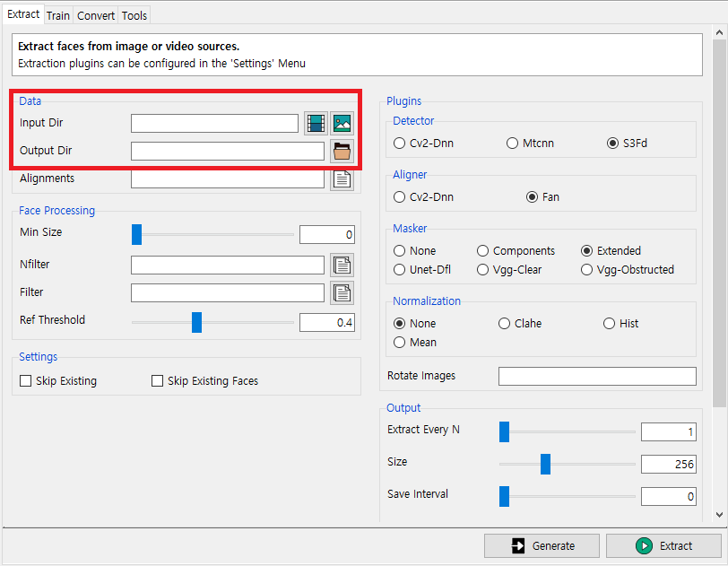The height and width of the screenshot is (566, 728).
Task: Click the green play icon on Extract
Action: (x=644, y=546)
